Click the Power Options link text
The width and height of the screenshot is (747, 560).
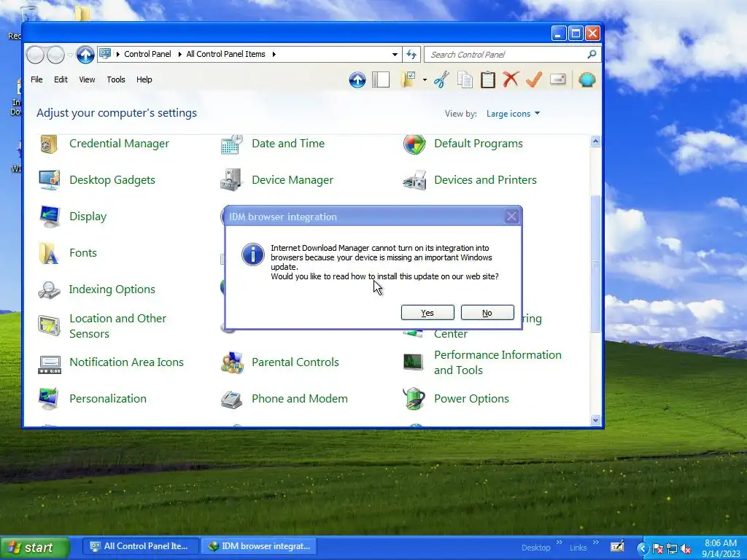(x=471, y=399)
